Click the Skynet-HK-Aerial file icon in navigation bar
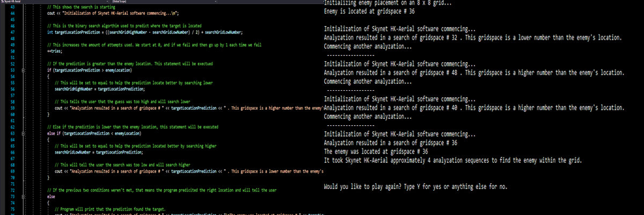This screenshot has height=215, width=644. click(x=2, y=2)
